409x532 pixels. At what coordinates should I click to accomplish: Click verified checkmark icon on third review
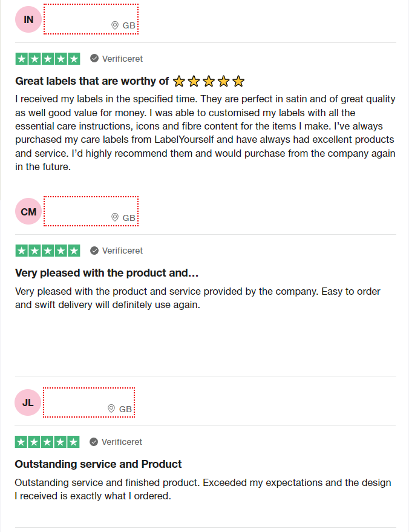(94, 442)
